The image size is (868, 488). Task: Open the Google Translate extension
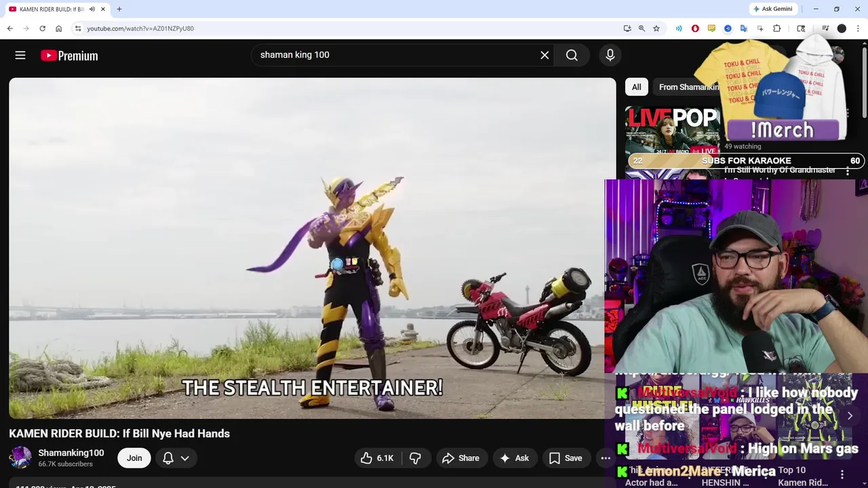coord(744,28)
